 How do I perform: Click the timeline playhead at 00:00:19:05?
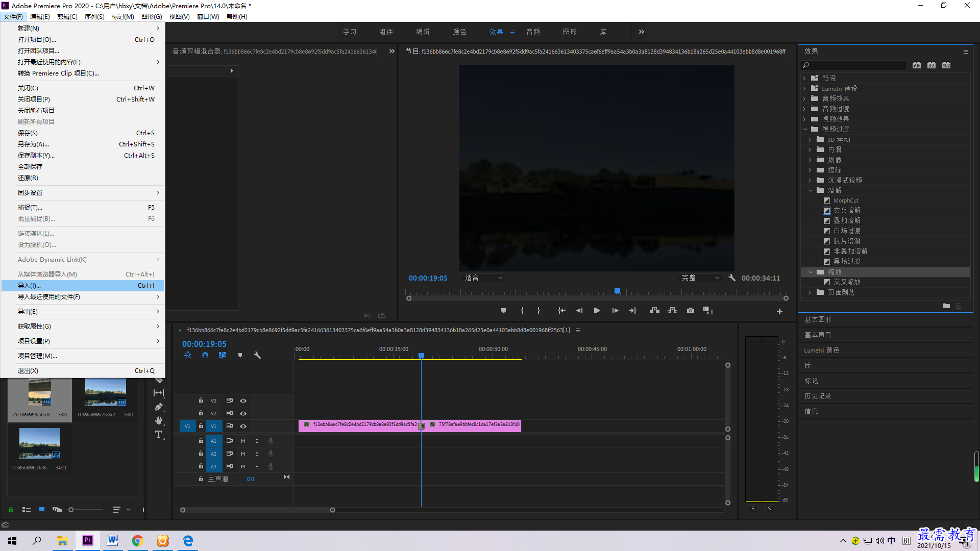point(421,356)
